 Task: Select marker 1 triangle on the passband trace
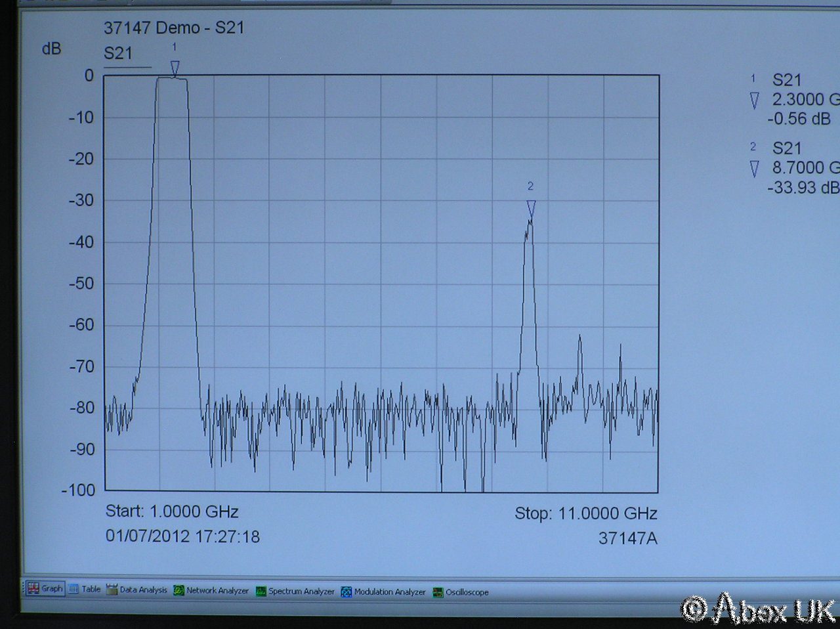pos(175,68)
